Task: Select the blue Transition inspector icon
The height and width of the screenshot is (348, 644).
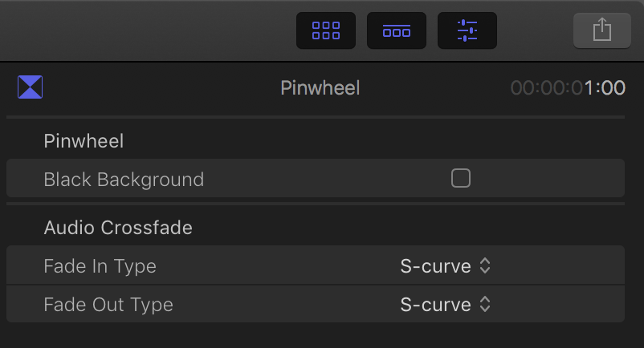Action: [30, 87]
